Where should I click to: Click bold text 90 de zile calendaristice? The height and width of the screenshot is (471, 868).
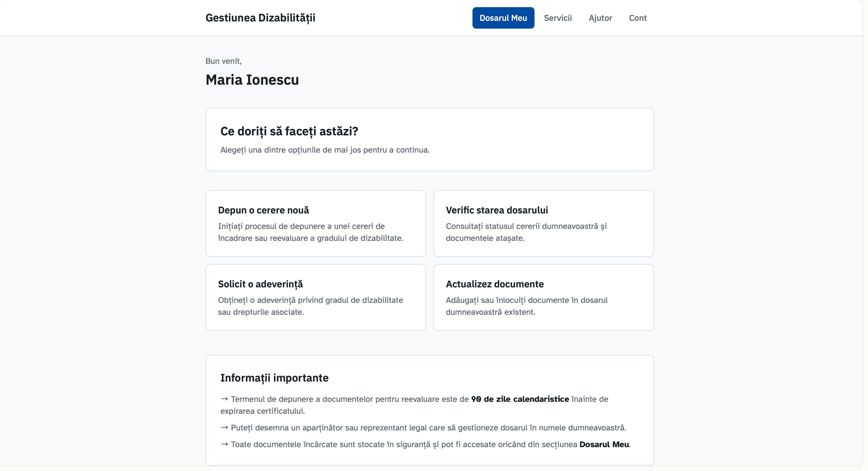point(520,399)
